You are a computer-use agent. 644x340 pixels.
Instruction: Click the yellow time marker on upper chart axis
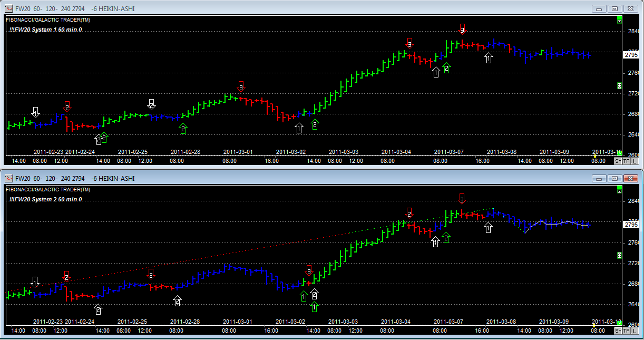click(594, 156)
